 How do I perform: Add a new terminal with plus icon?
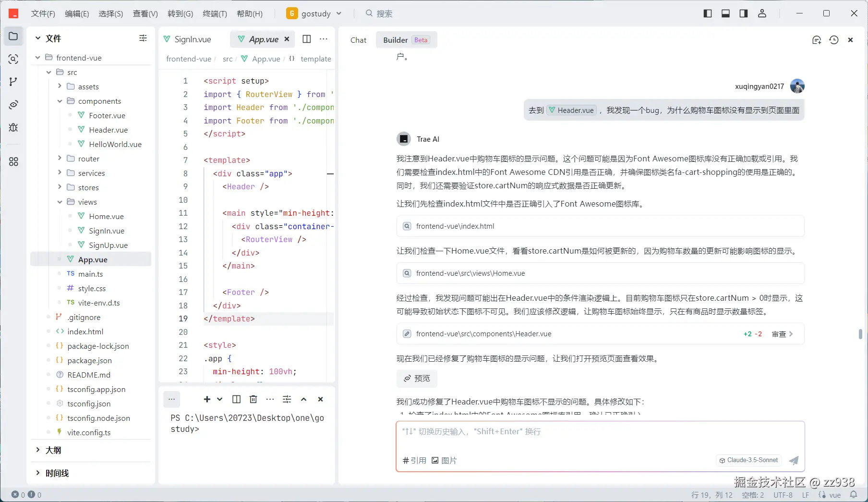(207, 399)
